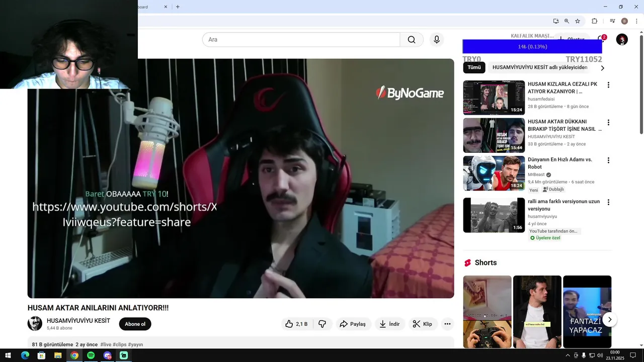Subscribe using the Abone ol button
Image resolution: width=644 pixels, height=362 pixels.
[x=135, y=324]
